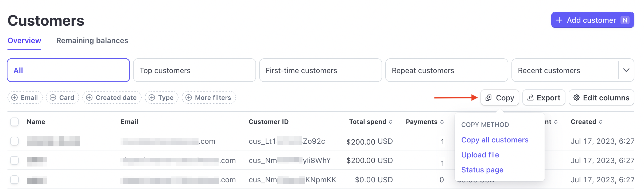Click the plus icon on Add customer

tap(559, 20)
